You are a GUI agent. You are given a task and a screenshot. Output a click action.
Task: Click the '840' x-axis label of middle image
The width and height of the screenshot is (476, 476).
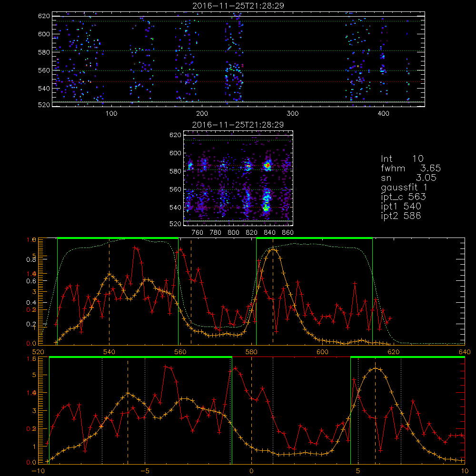(x=269, y=233)
